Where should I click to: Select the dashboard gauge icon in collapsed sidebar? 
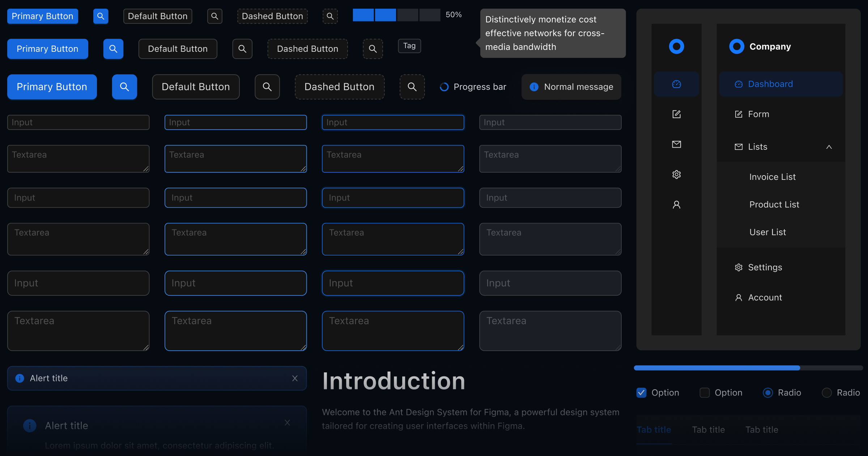click(676, 84)
